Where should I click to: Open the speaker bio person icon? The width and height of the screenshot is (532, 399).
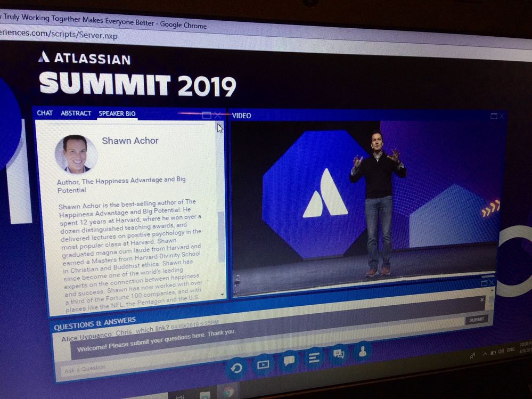(x=362, y=352)
